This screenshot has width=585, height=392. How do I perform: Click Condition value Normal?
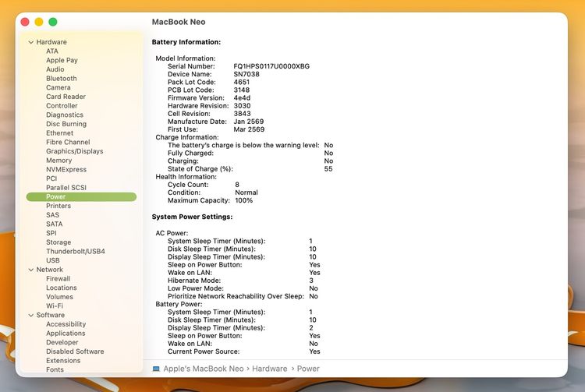246,192
